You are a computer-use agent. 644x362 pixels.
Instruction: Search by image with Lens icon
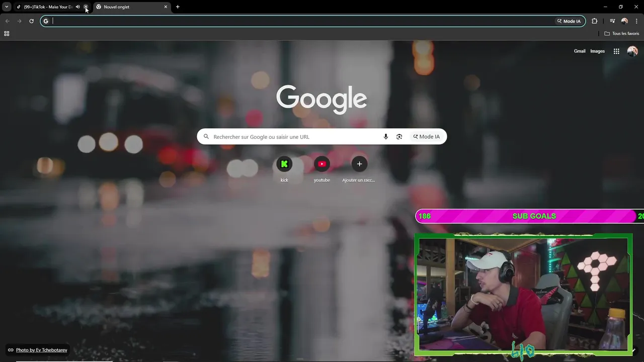click(399, 137)
